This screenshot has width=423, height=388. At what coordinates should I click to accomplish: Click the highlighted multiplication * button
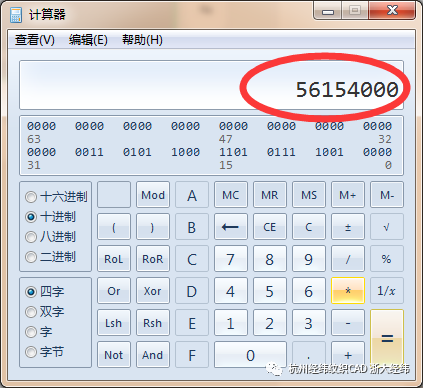(x=348, y=291)
